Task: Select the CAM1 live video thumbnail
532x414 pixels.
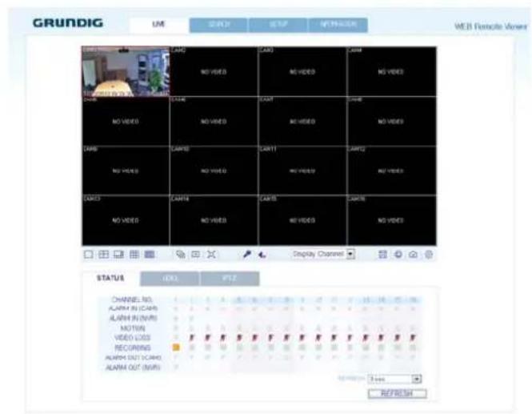Action: tap(126, 71)
